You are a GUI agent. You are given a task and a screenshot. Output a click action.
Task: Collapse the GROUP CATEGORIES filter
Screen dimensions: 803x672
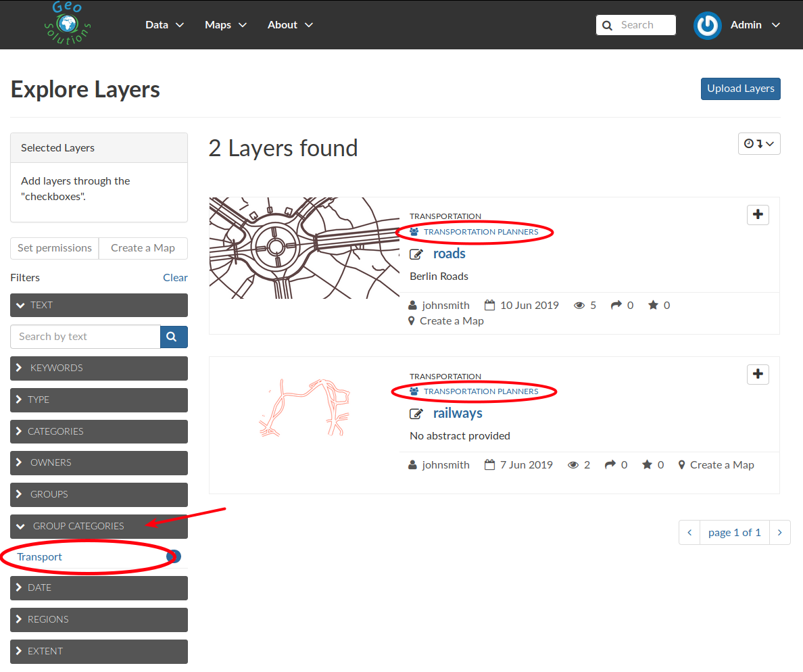click(99, 527)
